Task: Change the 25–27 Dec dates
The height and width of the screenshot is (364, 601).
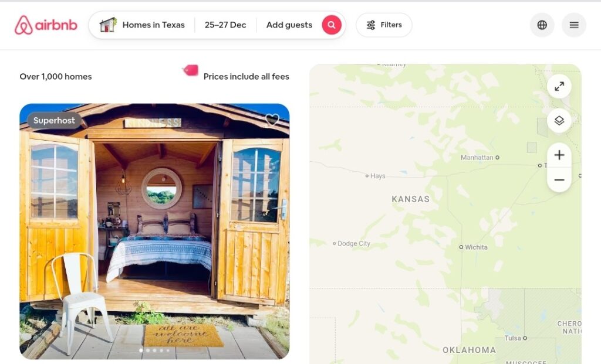Action: pyautogui.click(x=225, y=25)
